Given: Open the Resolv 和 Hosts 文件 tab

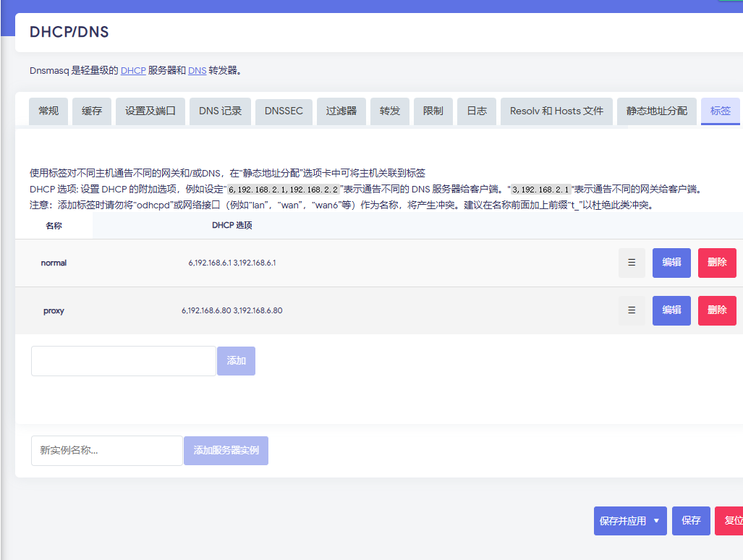Looking at the screenshot, I should 556,111.
